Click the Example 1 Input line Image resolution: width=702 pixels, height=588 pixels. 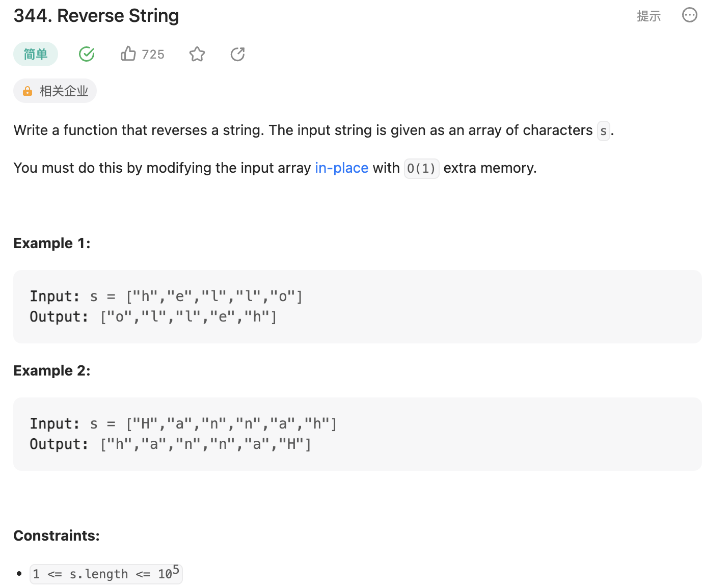coord(166,297)
